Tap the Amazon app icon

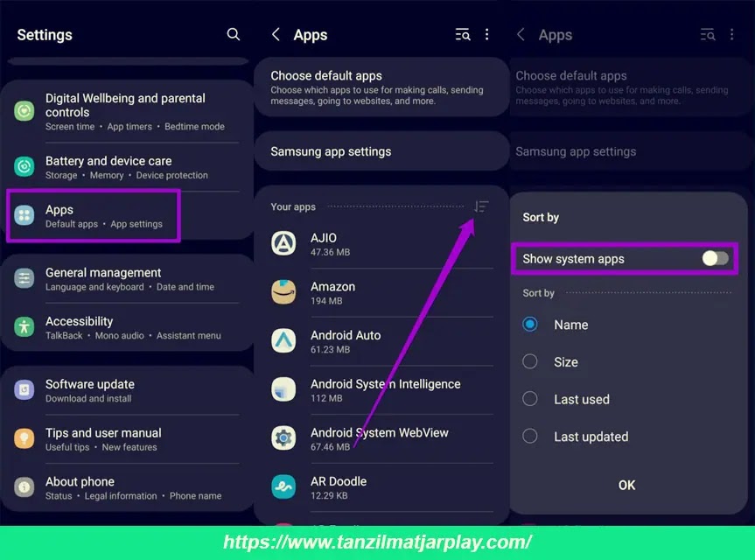pos(283,292)
